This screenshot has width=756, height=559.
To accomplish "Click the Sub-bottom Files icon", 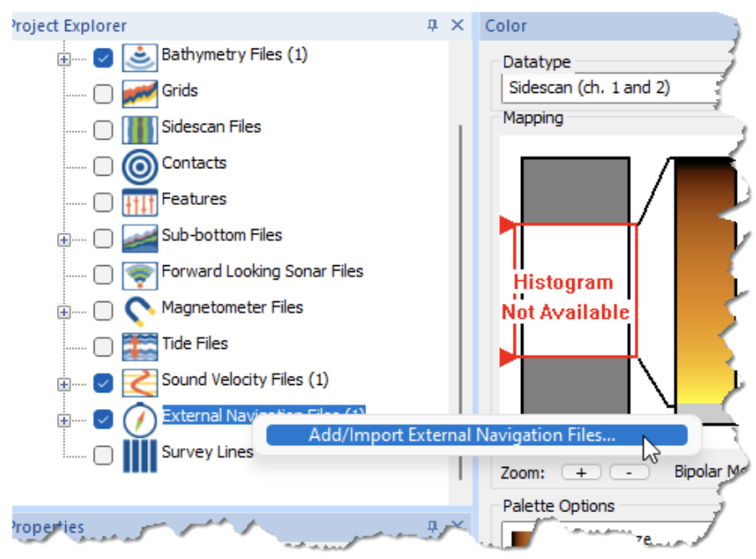I will tap(140, 238).
